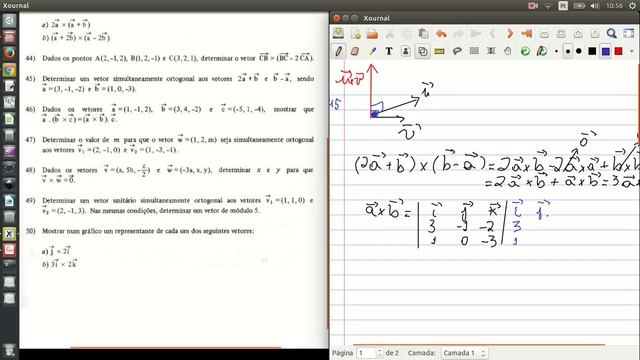This screenshot has width=640, height=360.
Task: Go to the next page
Action: tap(509, 33)
